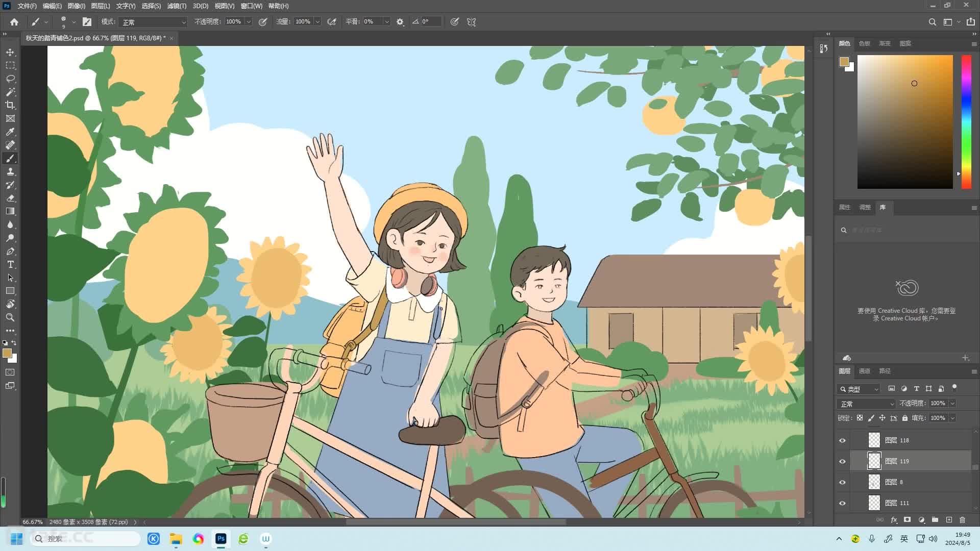The height and width of the screenshot is (551, 980).
Task: Open the 窗口(W) menu
Action: click(251, 6)
